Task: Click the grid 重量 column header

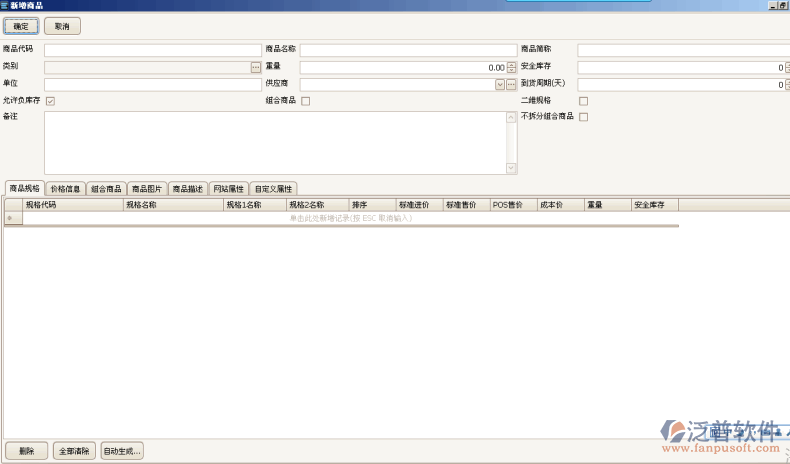Action: tap(608, 205)
